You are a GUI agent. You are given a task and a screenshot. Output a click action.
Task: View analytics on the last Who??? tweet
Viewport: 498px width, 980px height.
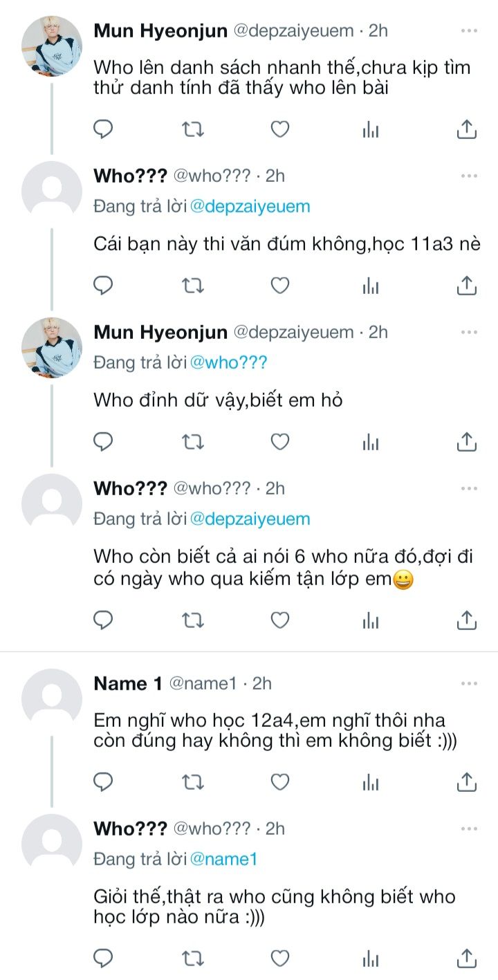tap(371, 958)
